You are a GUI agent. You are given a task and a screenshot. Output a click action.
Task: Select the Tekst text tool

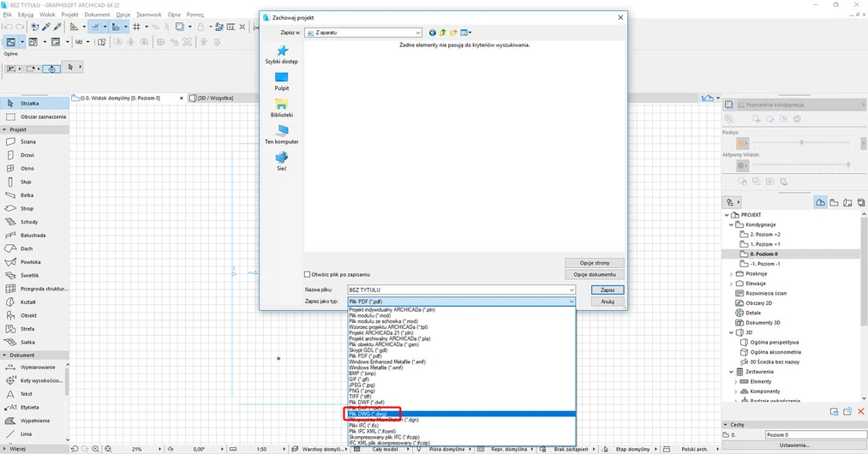[33, 394]
